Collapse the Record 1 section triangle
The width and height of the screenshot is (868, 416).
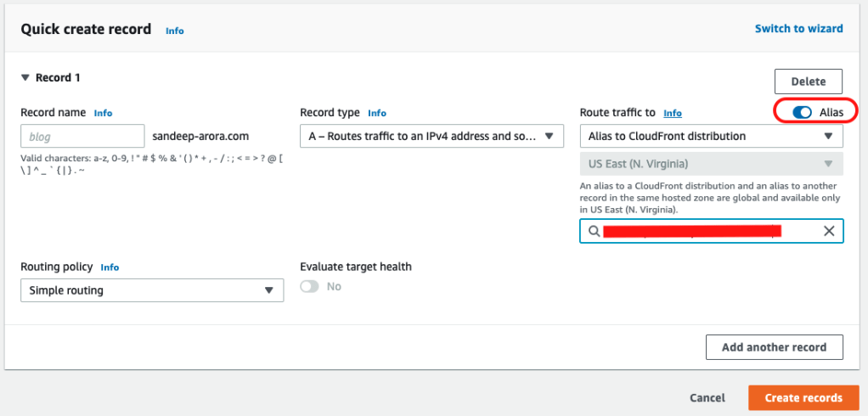click(25, 78)
